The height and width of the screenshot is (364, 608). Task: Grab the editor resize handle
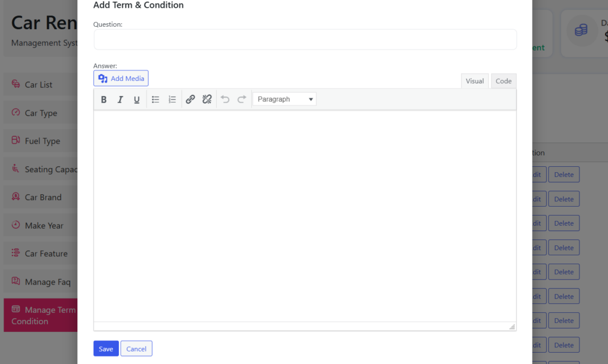512,327
